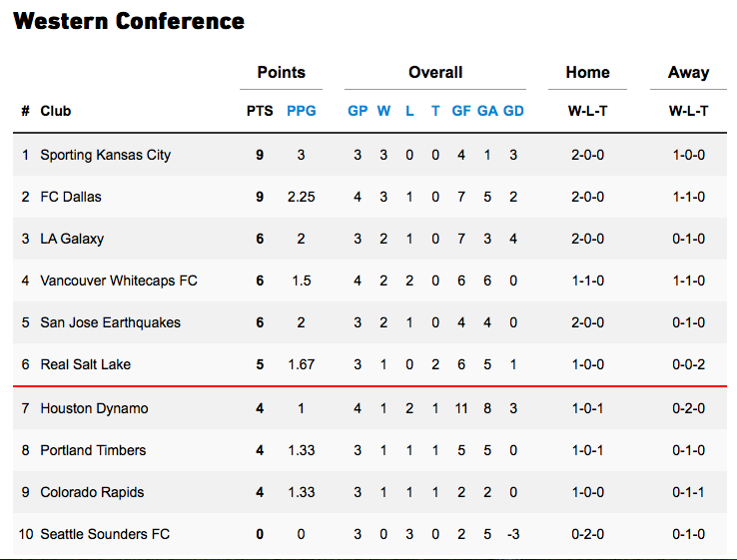Screen dimensions: 737x560
Task: Click the W wins column header
Action: click(x=383, y=111)
